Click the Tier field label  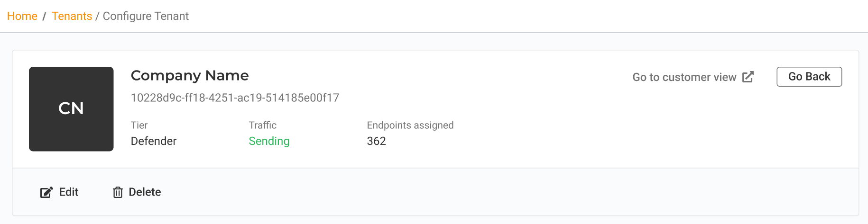(x=139, y=125)
